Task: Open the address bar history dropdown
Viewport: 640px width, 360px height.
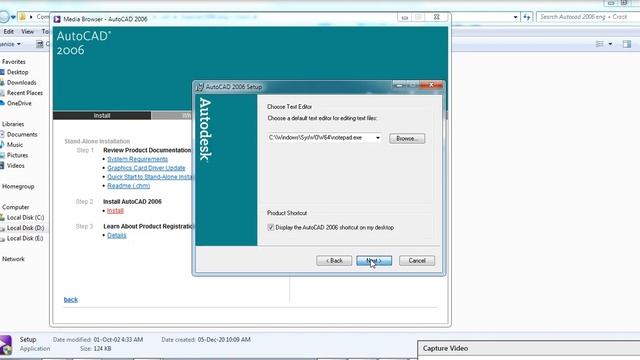Action: (515, 17)
